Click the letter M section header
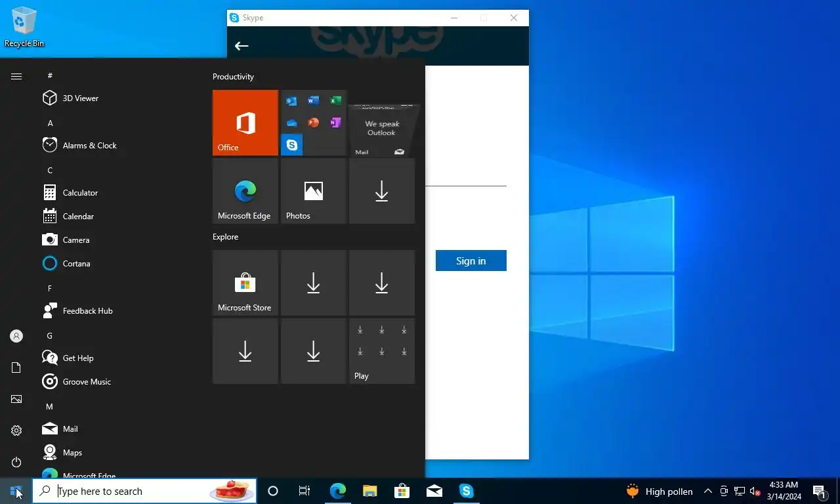Viewport: 840px width, 504px height. (50, 407)
